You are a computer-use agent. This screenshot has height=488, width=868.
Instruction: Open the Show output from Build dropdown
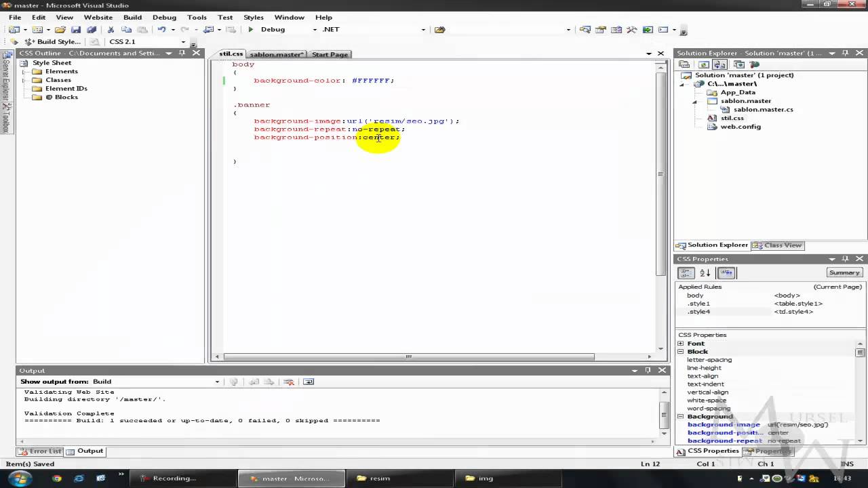tap(217, 382)
